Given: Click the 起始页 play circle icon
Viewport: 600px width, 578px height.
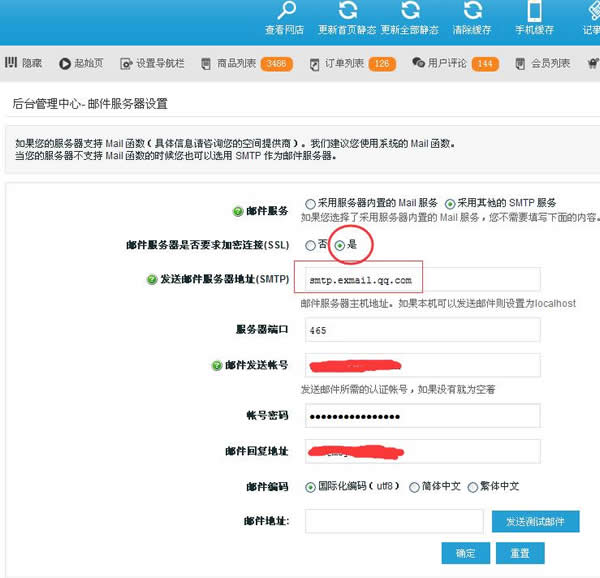Looking at the screenshot, I should click(x=65, y=63).
